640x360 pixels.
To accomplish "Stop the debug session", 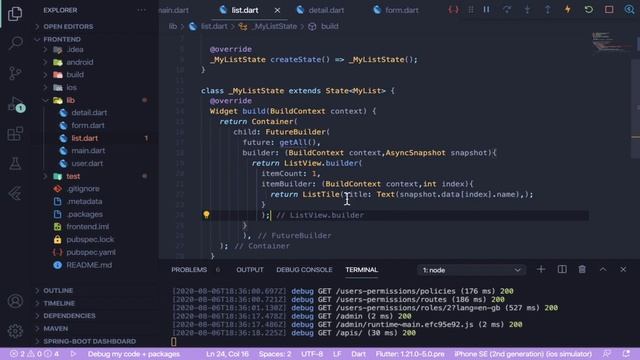I will [609, 9].
